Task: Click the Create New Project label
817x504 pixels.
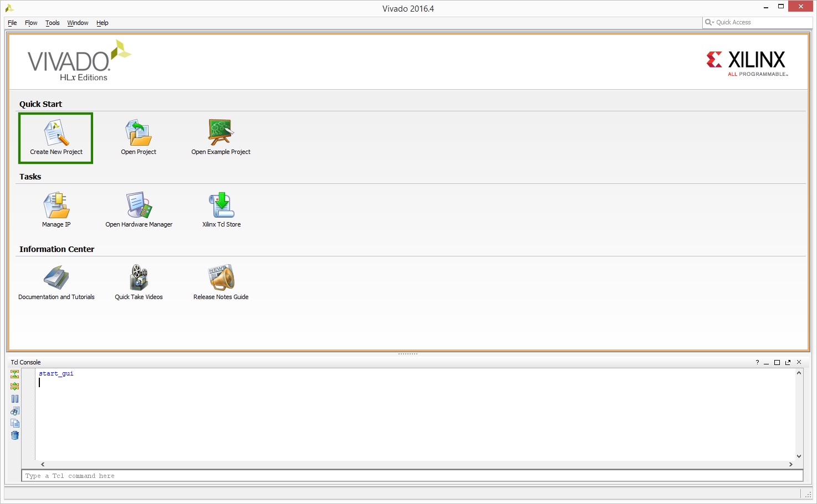Action: coord(56,152)
